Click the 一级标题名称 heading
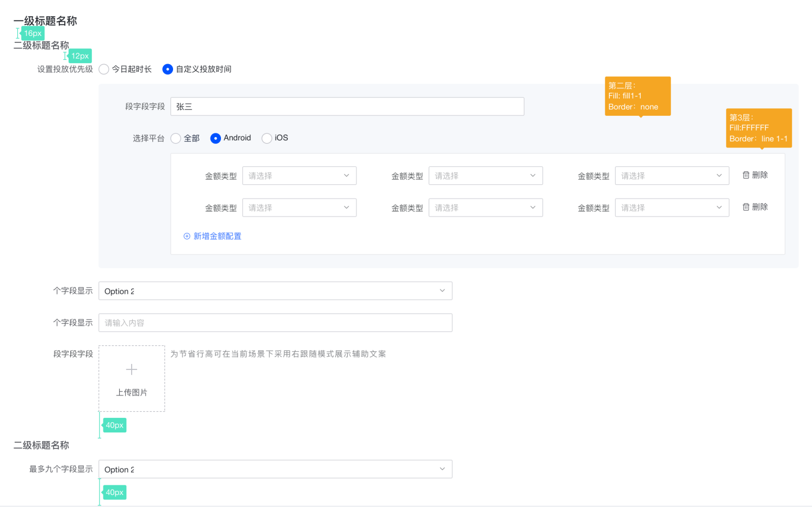 coord(45,21)
